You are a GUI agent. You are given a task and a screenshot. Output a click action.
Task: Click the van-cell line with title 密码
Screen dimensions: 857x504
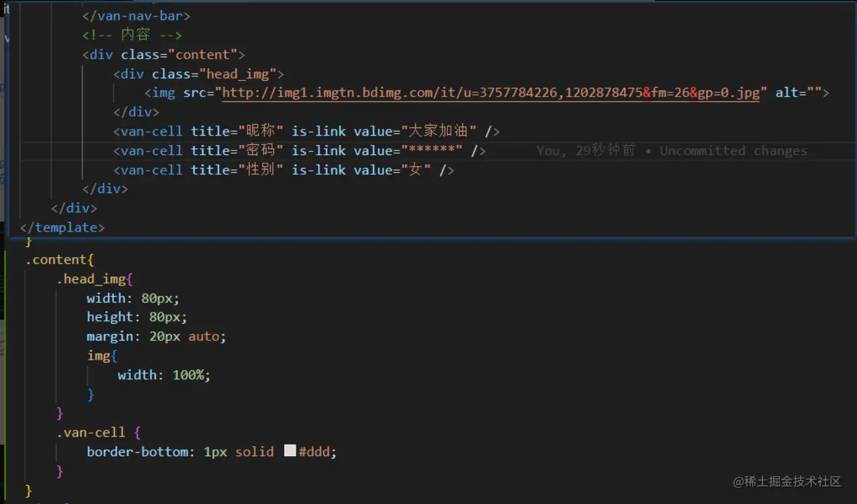point(300,151)
